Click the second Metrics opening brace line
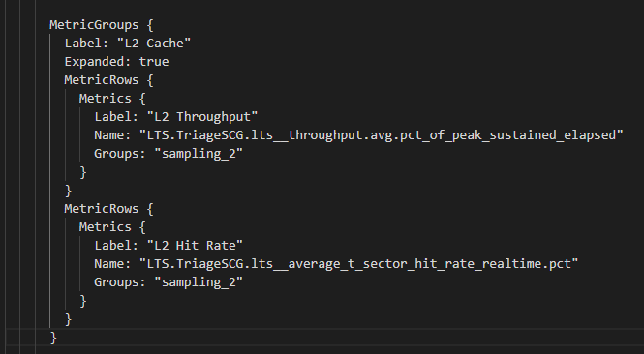Viewport: 644px width, 354px height. 112,227
